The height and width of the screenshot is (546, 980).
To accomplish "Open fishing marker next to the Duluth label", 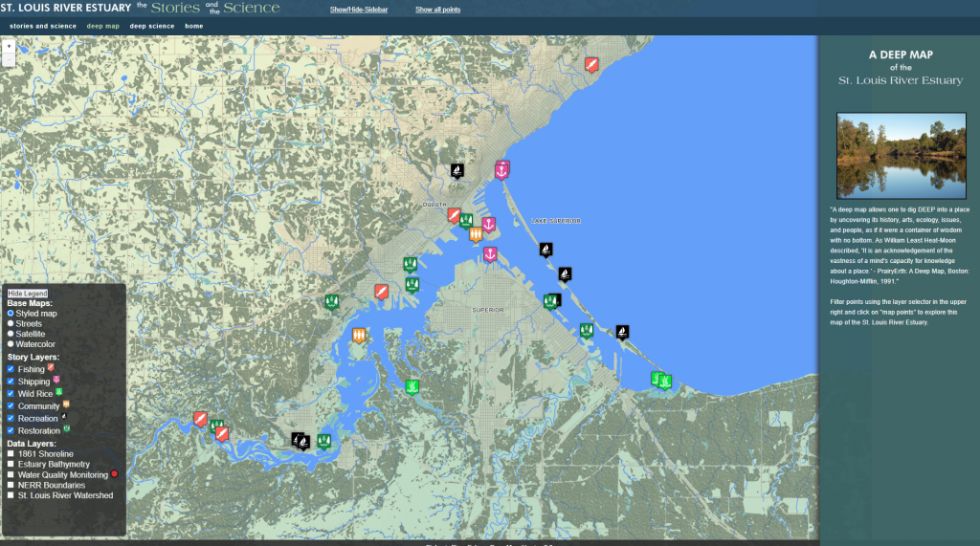I will 455,216.
